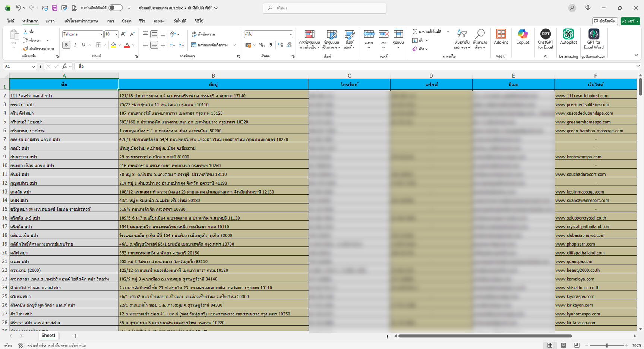Click the AutoSum sigma icon
Screen dimensions: 644x349
tap(415, 32)
